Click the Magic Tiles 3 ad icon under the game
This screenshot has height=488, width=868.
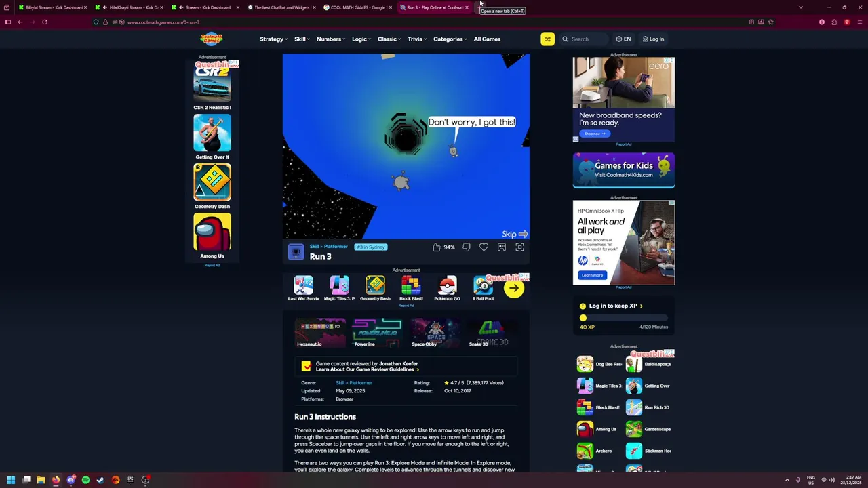click(339, 285)
